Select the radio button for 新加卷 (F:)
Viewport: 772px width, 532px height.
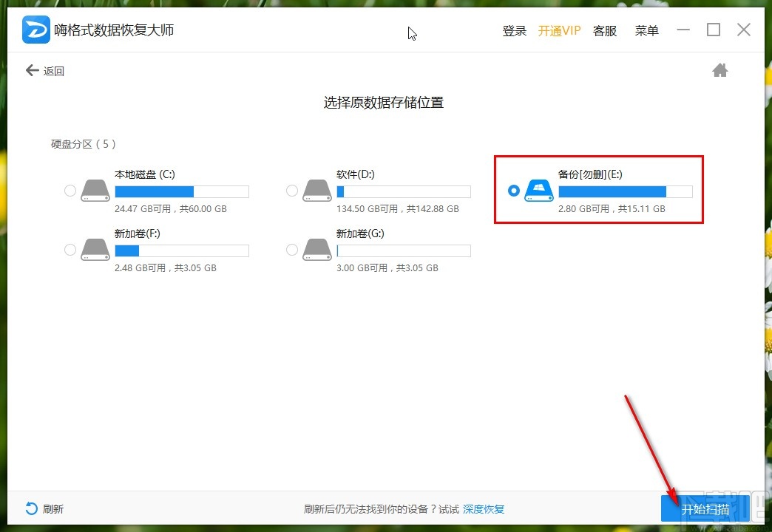(x=70, y=250)
